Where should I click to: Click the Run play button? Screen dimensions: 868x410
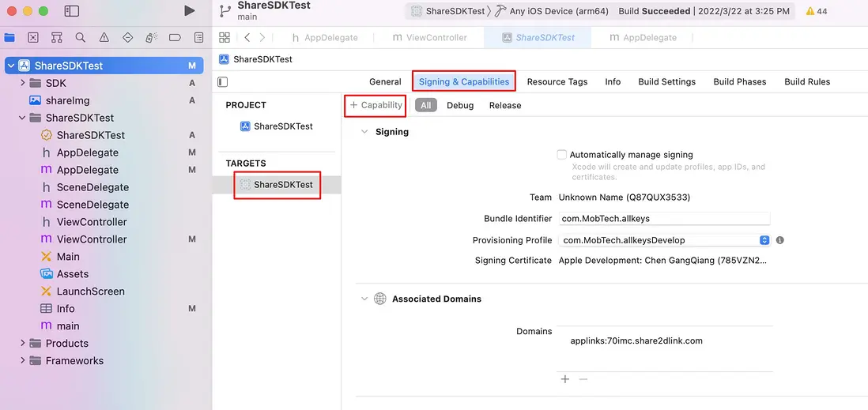pos(189,11)
